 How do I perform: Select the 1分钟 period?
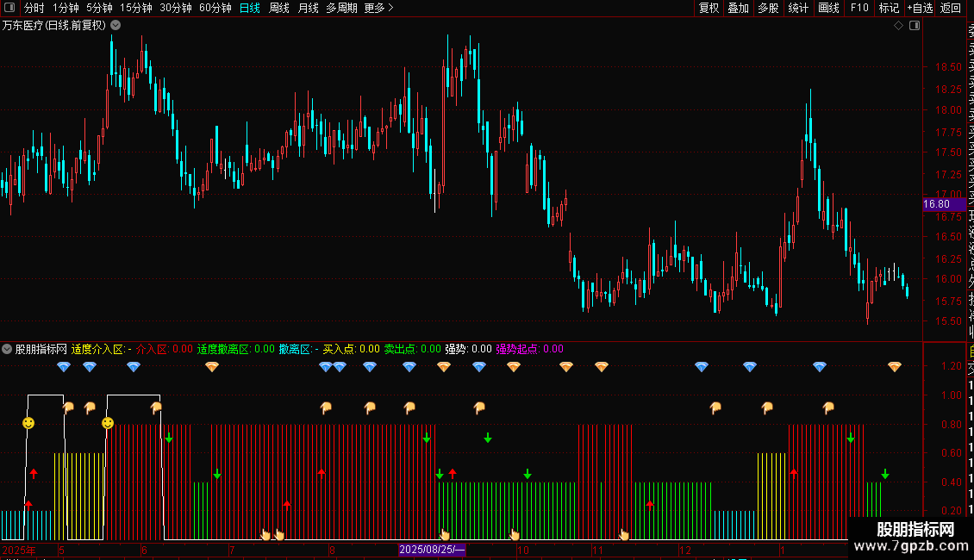(x=66, y=8)
